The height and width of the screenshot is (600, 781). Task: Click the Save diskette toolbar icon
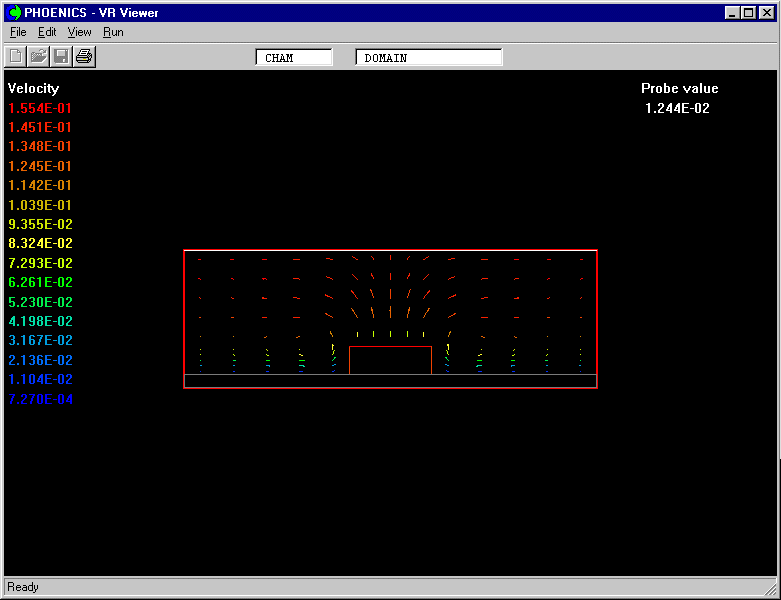click(61, 57)
